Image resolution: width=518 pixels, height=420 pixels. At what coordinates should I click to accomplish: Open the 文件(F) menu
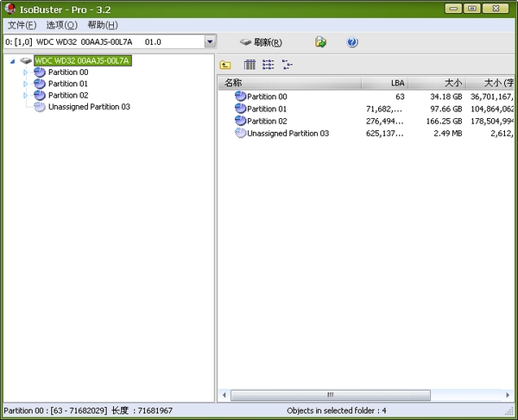point(22,25)
